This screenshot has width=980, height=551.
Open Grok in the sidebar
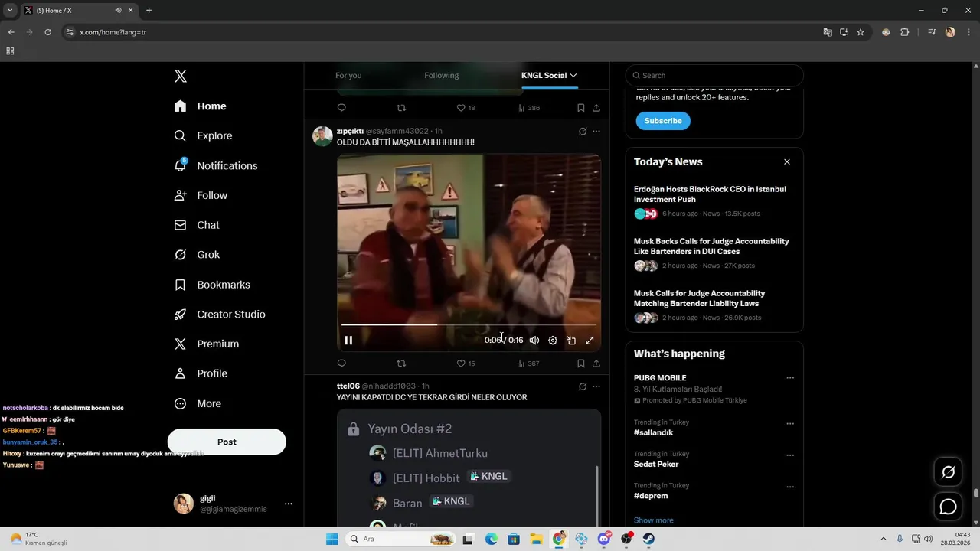(198, 255)
